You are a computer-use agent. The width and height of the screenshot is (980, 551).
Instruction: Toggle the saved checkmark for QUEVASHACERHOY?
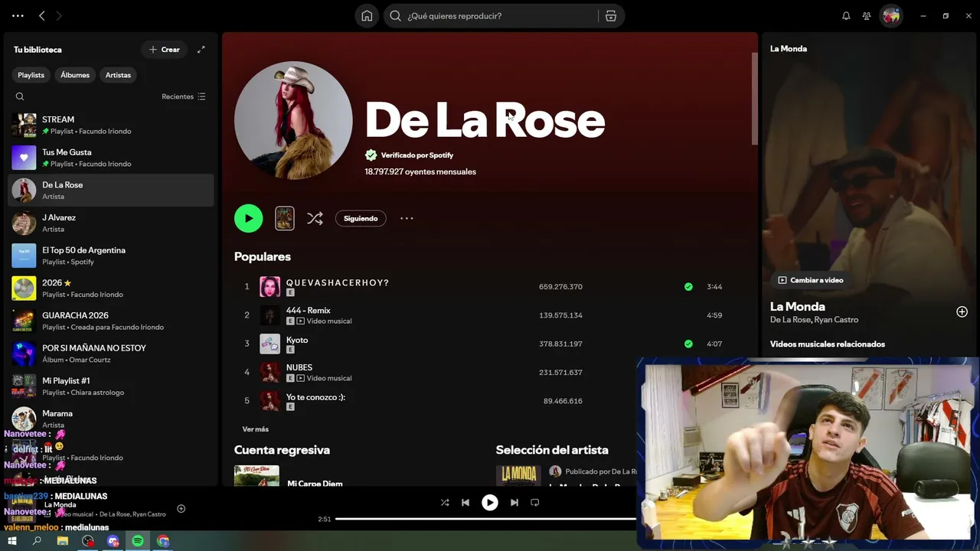pos(688,287)
